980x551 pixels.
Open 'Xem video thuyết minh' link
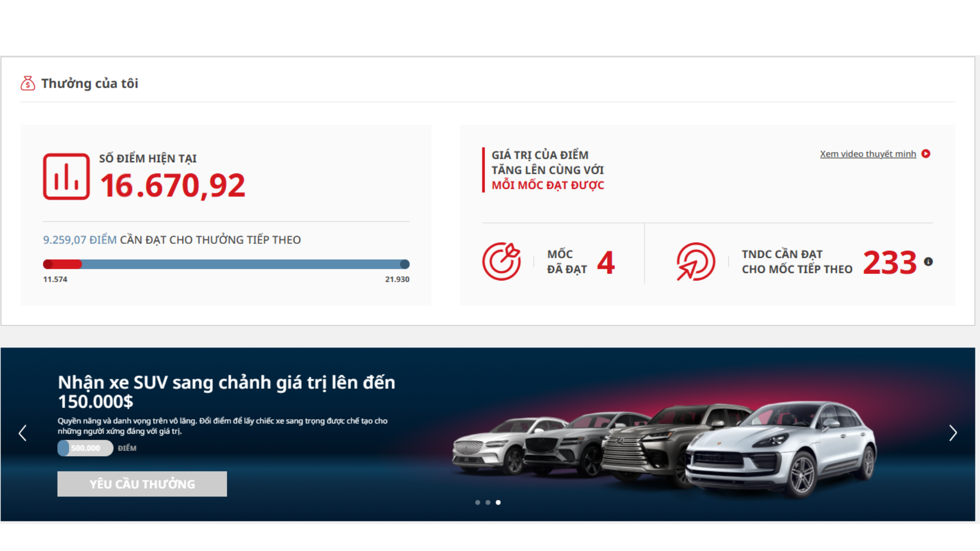tap(868, 154)
